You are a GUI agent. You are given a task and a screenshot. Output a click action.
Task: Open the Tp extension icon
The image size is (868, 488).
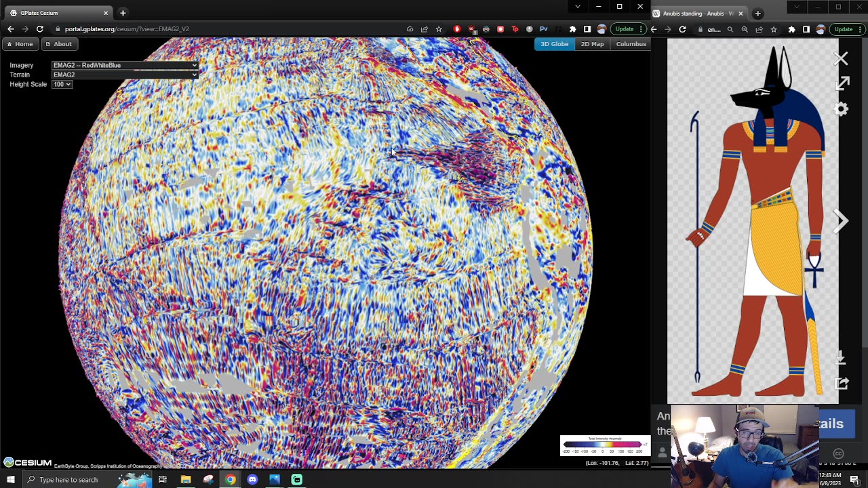point(515,29)
